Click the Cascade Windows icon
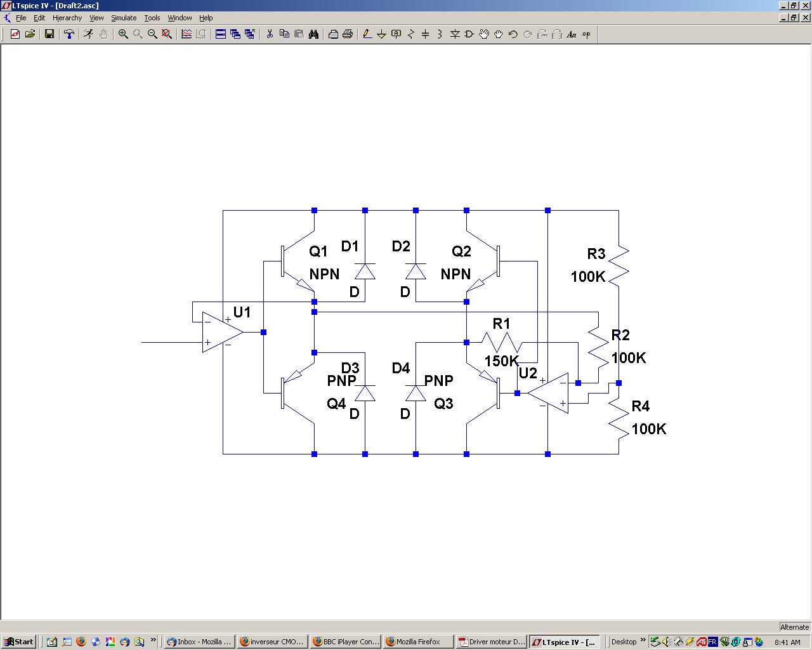The height and width of the screenshot is (650, 812). coord(235,34)
